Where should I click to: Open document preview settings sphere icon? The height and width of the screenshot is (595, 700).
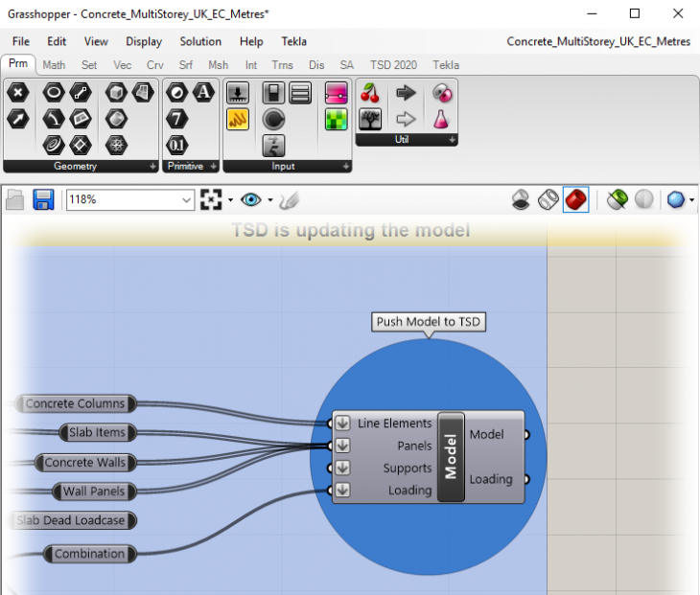coord(644,199)
